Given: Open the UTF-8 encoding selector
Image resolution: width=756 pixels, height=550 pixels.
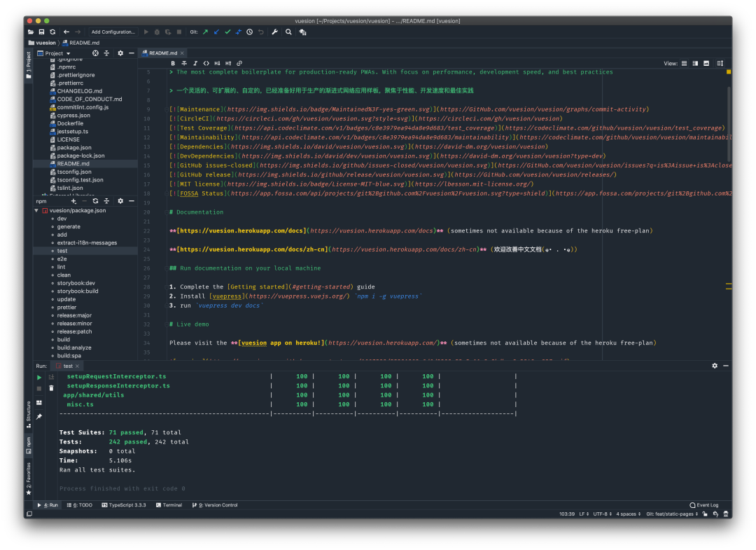Looking at the screenshot, I should [602, 514].
